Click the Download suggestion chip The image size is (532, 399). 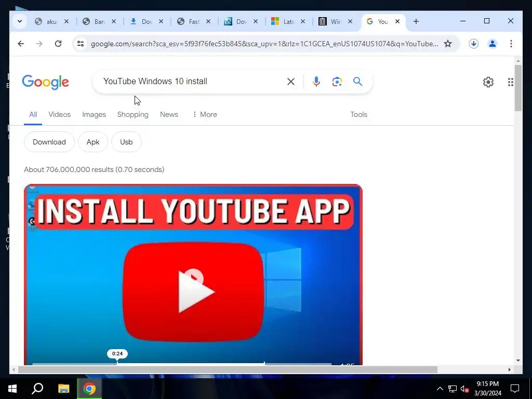(x=49, y=142)
